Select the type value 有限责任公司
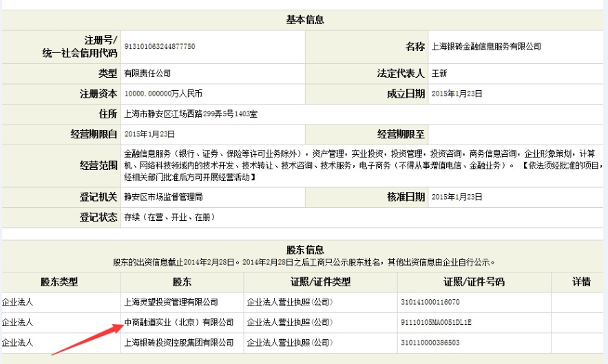Viewport: 608px width, 364px height. pyautogui.click(x=147, y=73)
